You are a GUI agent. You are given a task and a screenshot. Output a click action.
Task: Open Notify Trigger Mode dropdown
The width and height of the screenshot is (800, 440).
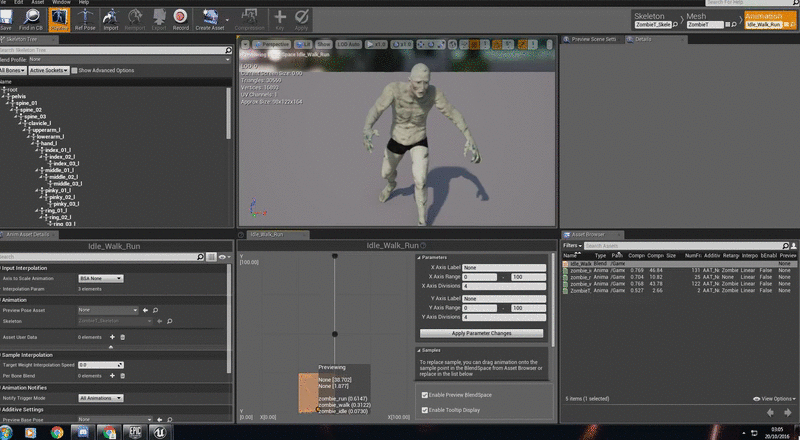(100, 398)
